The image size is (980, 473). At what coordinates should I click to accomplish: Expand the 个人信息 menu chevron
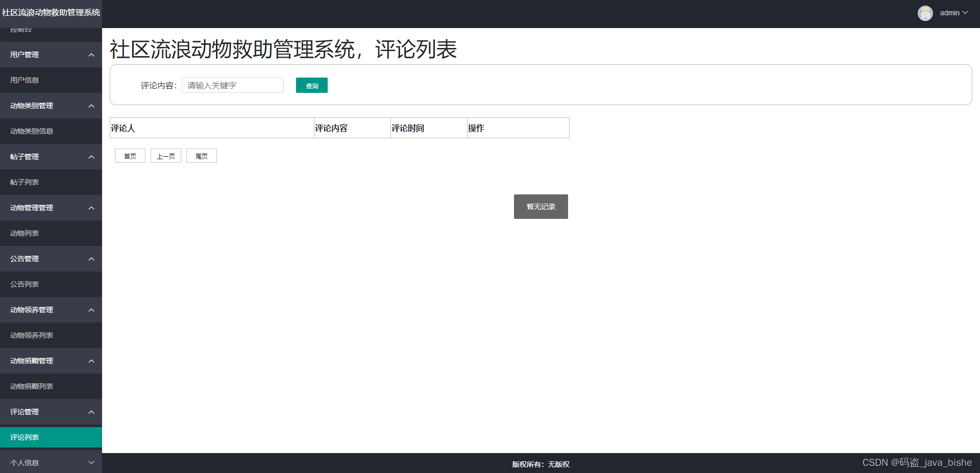pos(91,463)
